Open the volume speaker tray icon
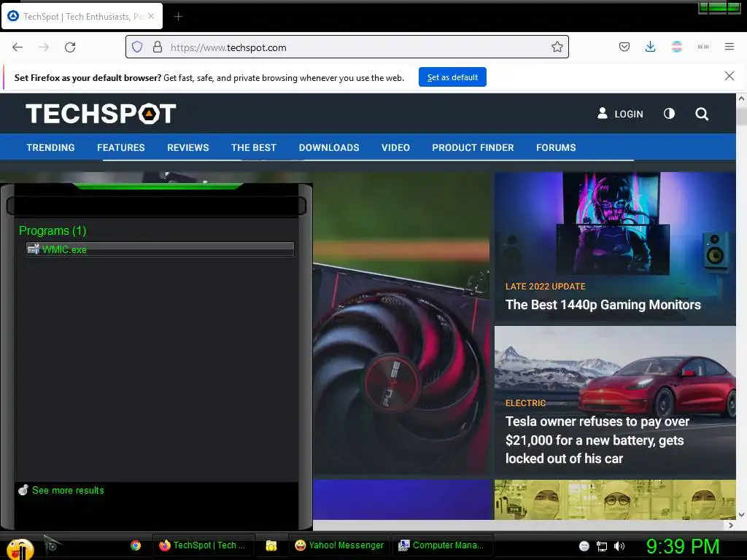The height and width of the screenshot is (560, 747). click(619, 546)
